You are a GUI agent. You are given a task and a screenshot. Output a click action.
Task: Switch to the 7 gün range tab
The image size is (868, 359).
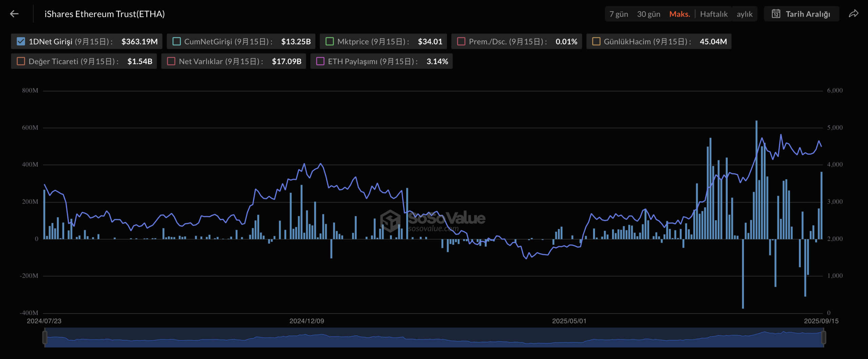point(618,14)
